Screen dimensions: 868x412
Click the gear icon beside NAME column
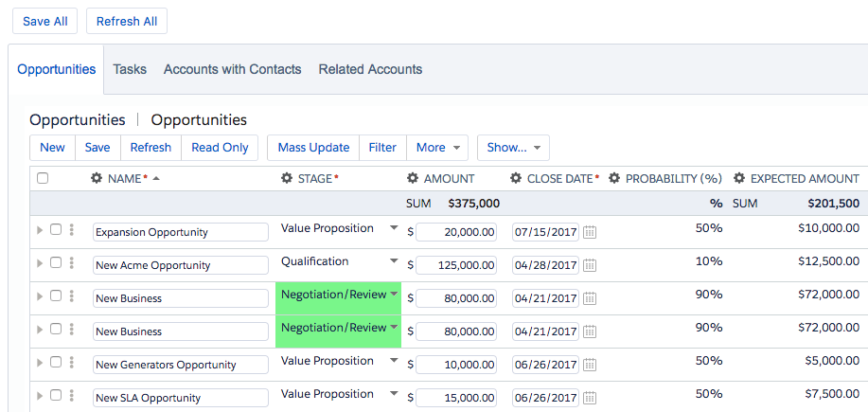(97, 178)
